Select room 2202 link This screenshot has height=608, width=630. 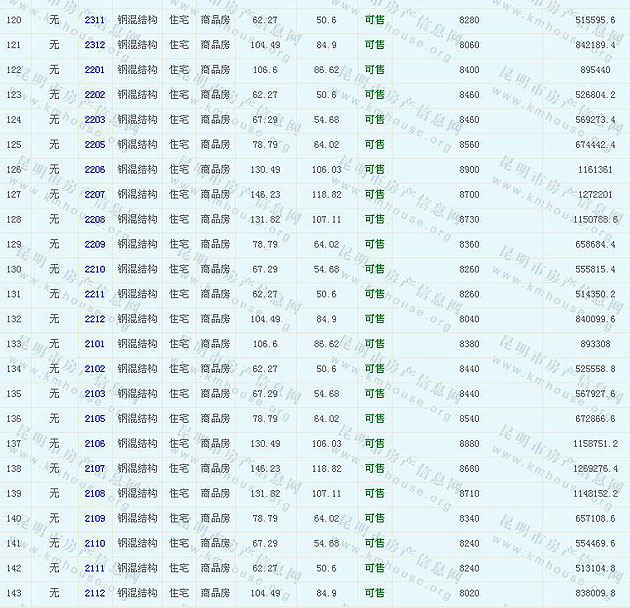[x=94, y=95]
